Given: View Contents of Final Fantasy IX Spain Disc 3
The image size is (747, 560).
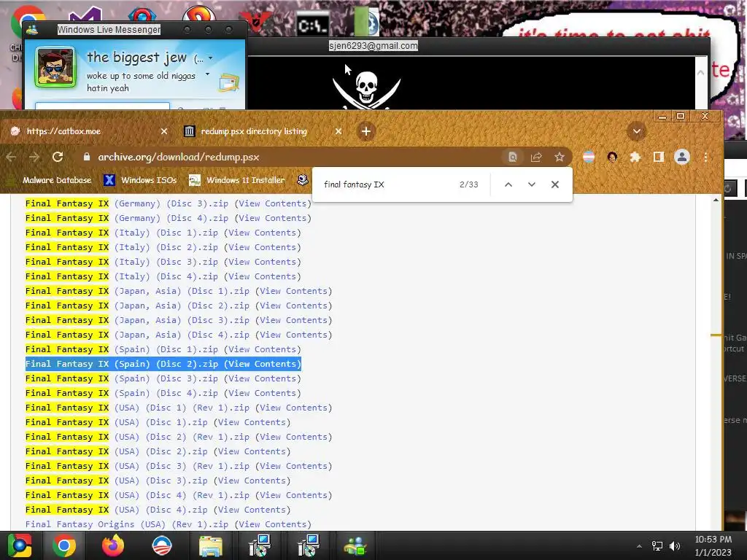Looking at the screenshot, I should point(263,378).
